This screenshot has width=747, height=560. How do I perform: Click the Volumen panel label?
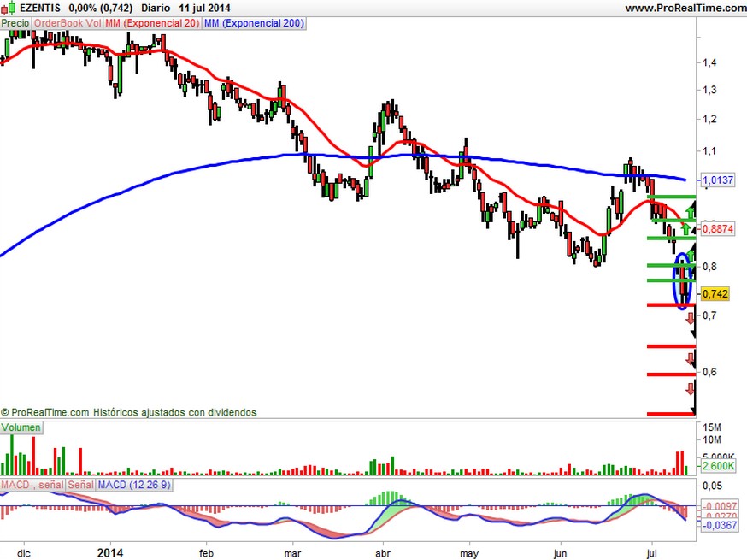click(x=21, y=427)
